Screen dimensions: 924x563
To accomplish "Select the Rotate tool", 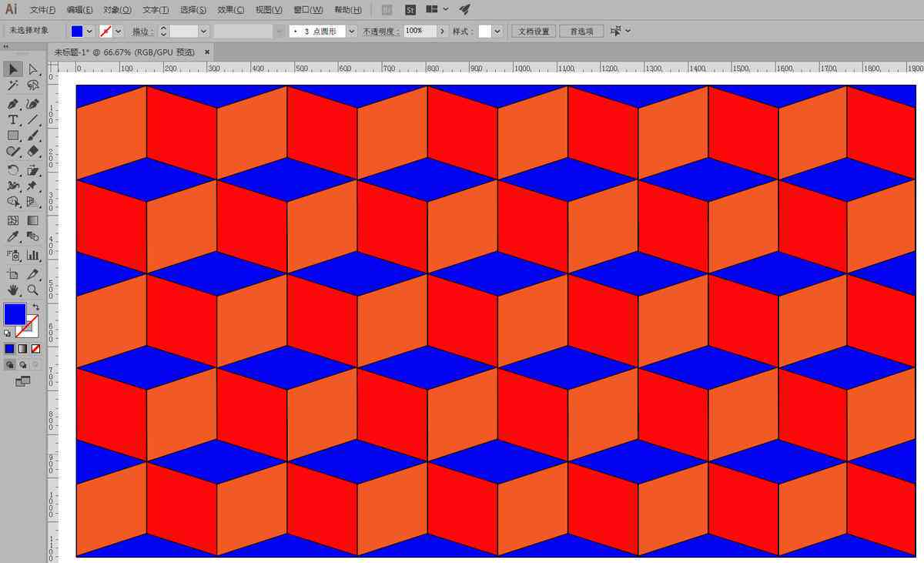I will click(x=13, y=170).
